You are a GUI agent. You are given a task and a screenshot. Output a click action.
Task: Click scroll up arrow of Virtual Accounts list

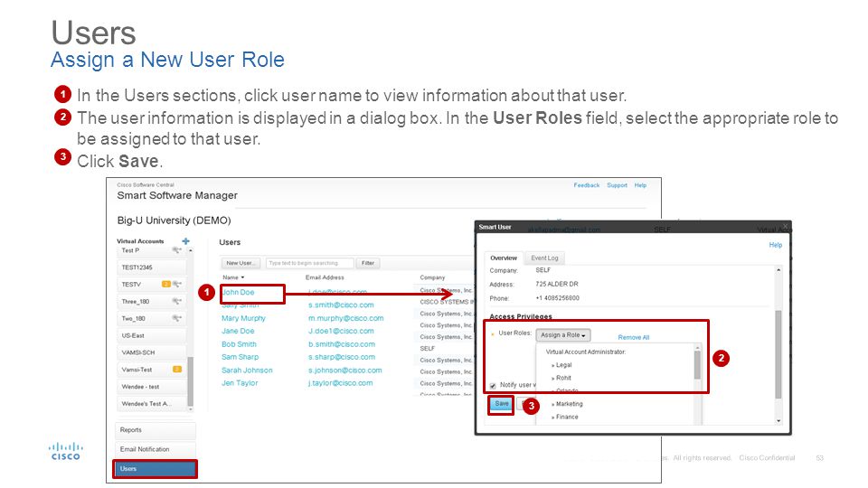tap(191, 250)
